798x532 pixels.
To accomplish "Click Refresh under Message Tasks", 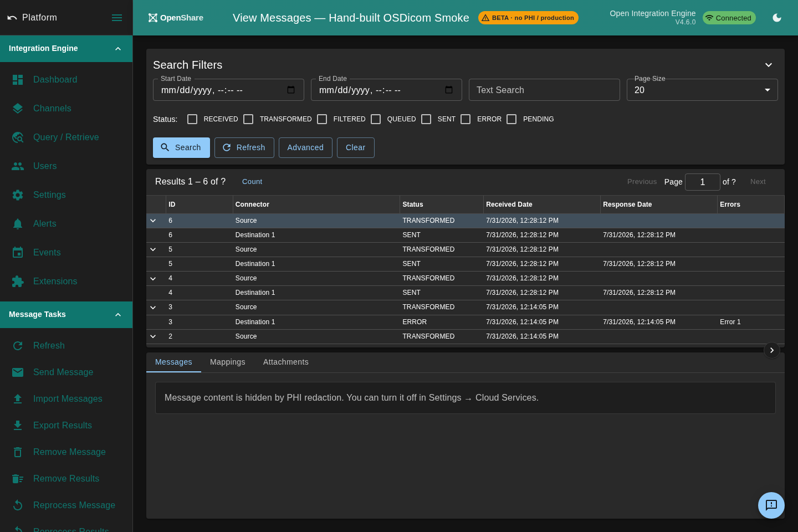I will tap(66, 346).
